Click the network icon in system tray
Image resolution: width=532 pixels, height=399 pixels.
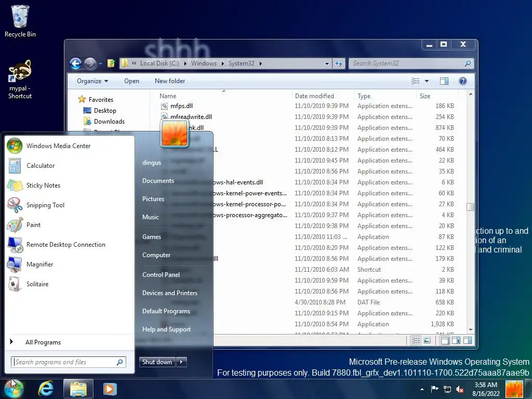[x=447, y=389]
